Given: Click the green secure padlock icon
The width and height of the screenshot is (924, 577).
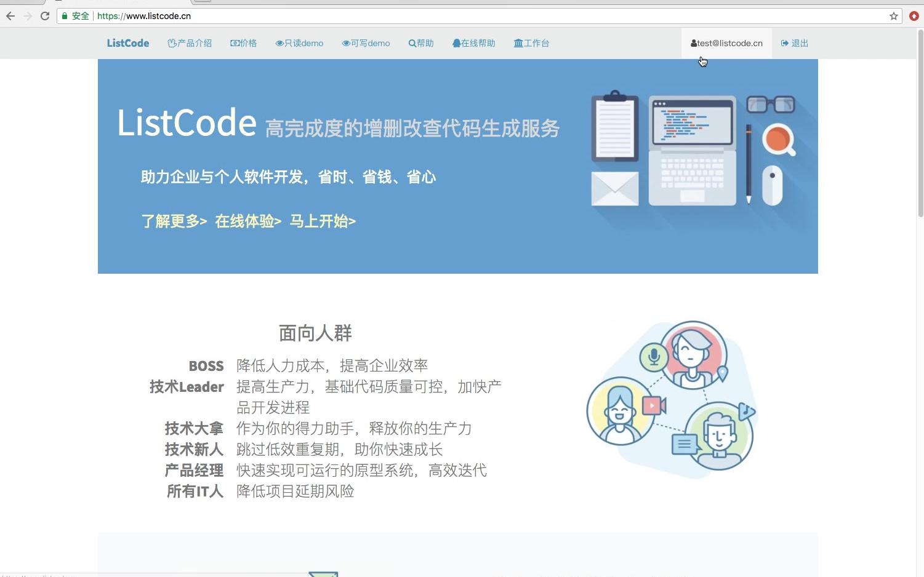Looking at the screenshot, I should point(65,16).
